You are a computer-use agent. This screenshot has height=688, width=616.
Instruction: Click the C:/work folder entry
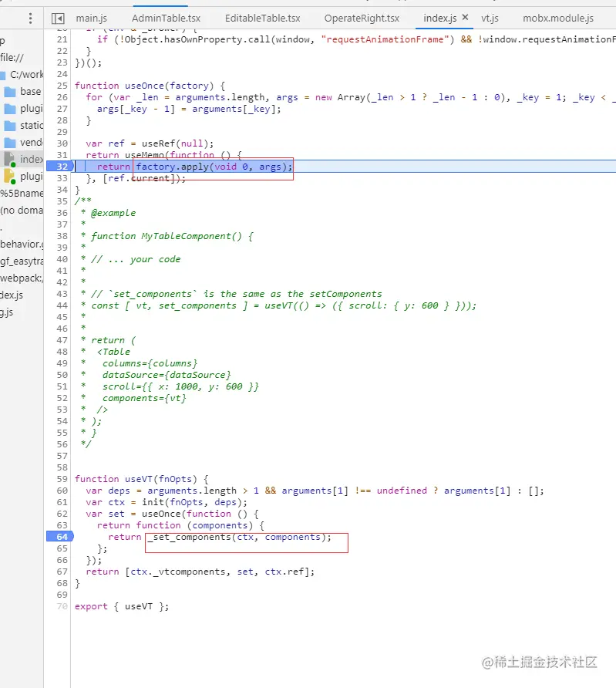point(22,75)
